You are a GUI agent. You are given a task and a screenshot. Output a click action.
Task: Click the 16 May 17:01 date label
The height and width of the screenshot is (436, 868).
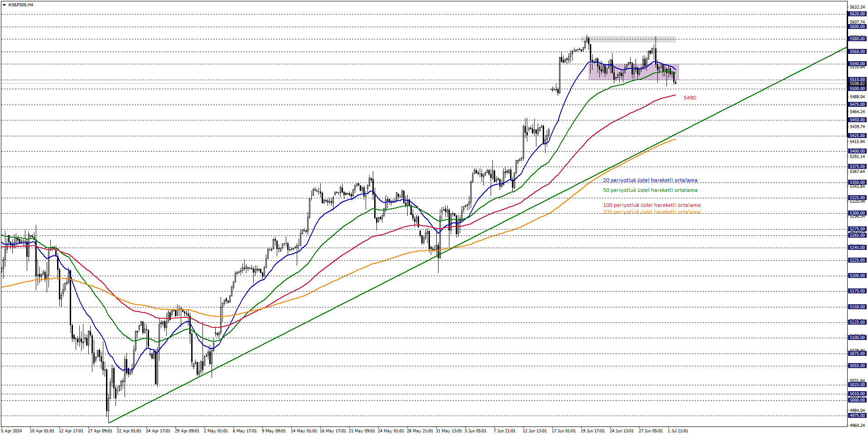tap(333, 431)
